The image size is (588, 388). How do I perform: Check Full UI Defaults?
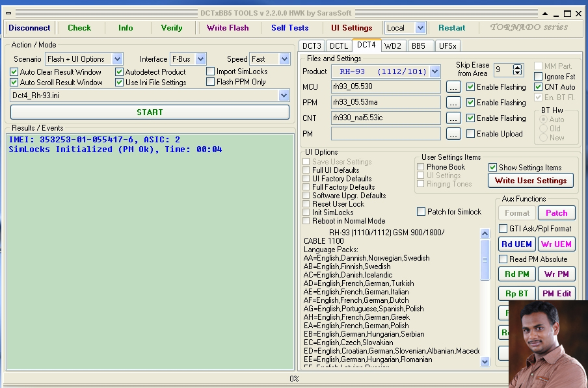point(306,170)
